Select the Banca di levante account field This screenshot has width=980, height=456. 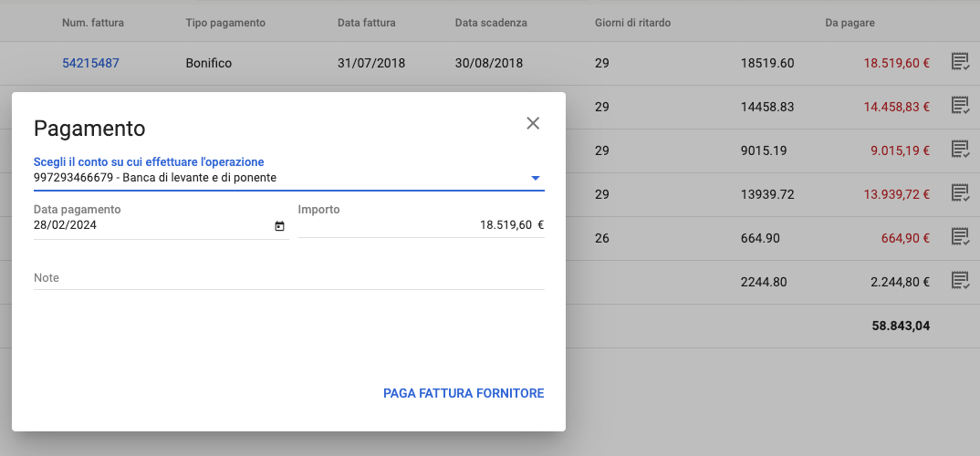(274, 178)
